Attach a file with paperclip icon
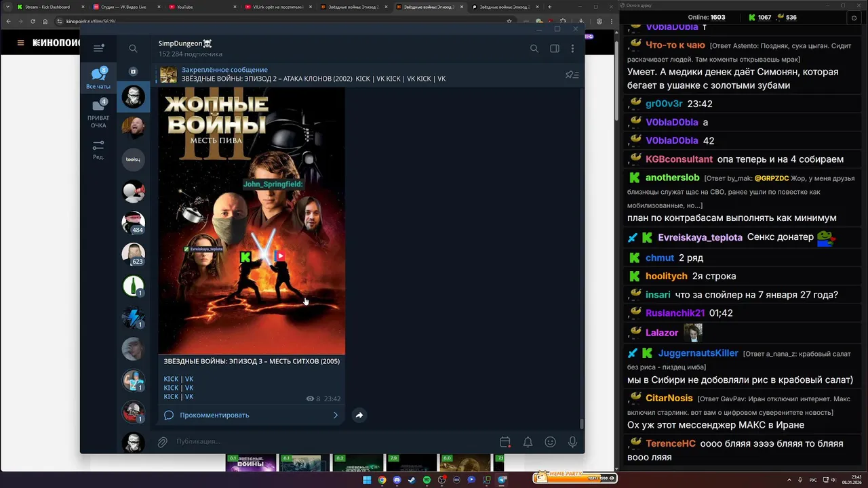 (163, 442)
